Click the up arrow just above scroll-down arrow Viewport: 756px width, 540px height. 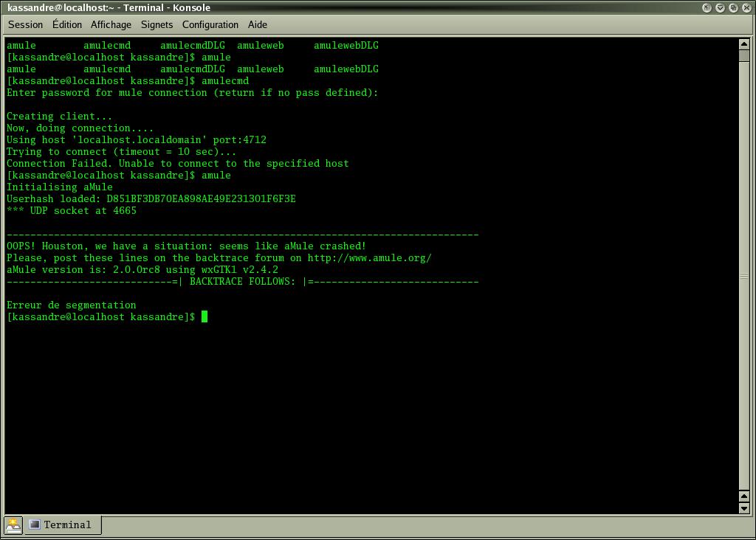744,497
